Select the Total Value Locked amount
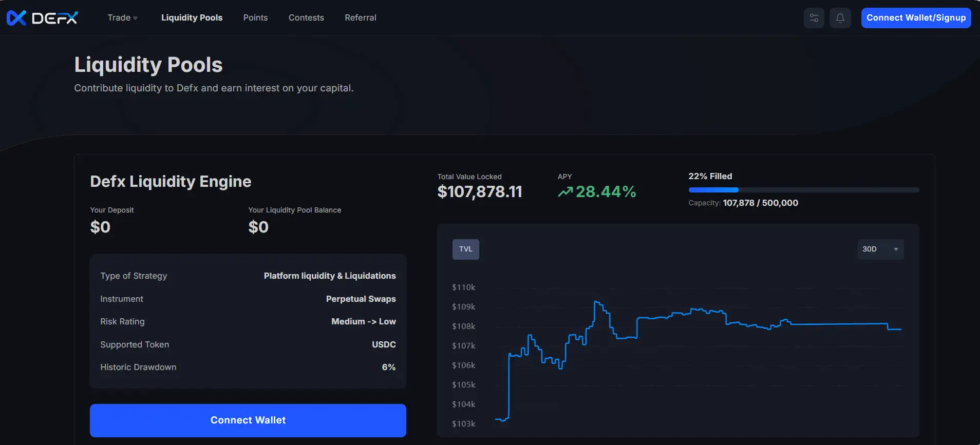This screenshot has height=445, width=980. (479, 192)
